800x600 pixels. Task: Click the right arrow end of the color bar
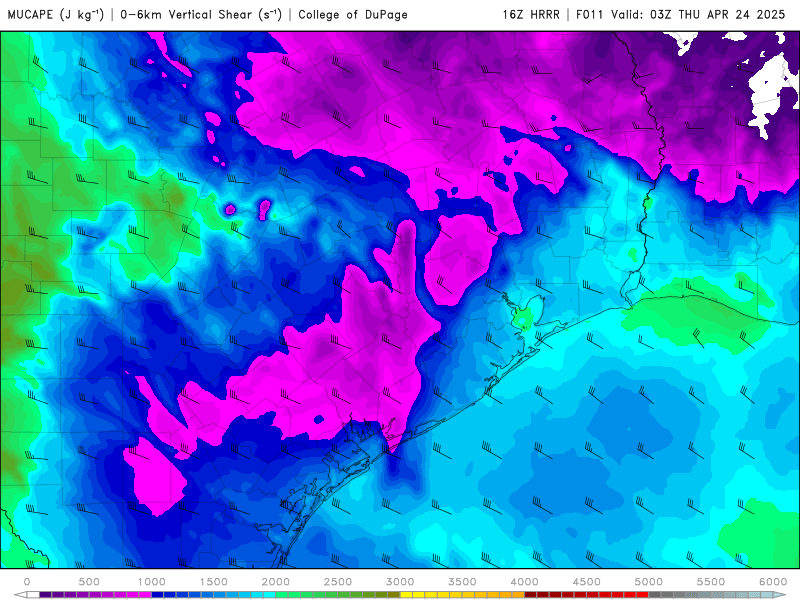pyautogui.click(x=781, y=594)
